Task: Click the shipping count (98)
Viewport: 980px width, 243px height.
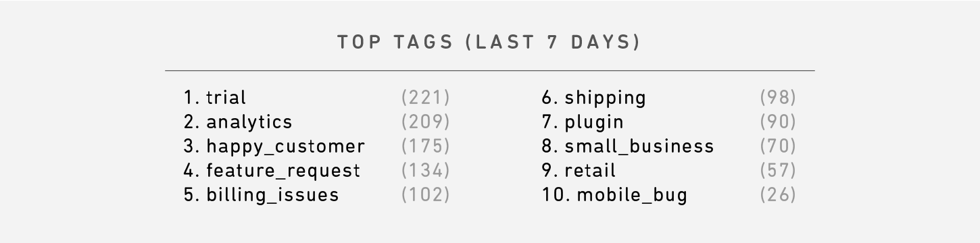Action: 778,98
